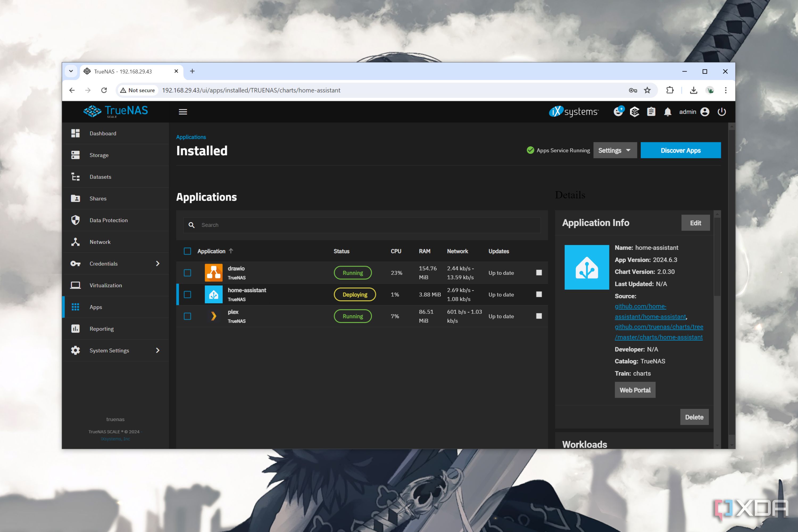Open the browser tab search dropdown
Screen dimensions: 798x532
point(71,71)
